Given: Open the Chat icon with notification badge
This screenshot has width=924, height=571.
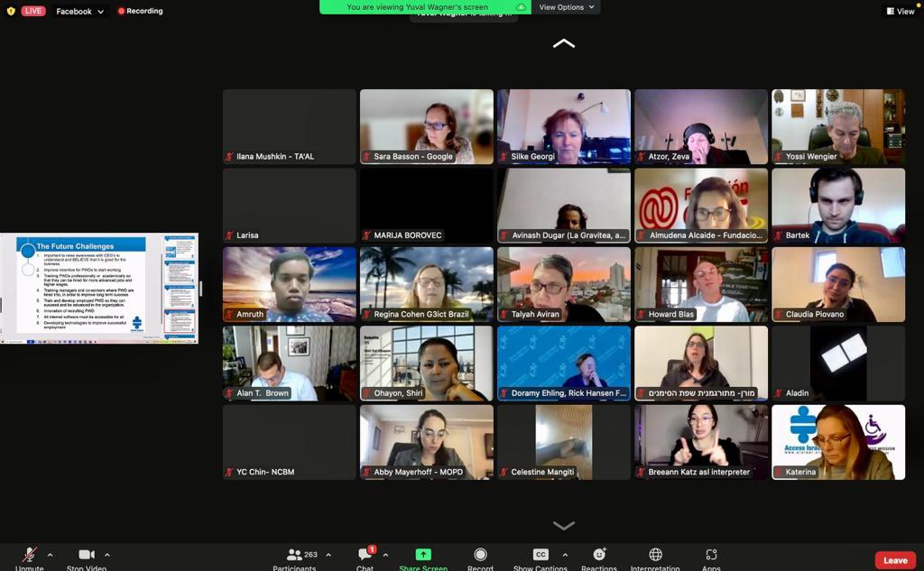Looking at the screenshot, I should 365,553.
